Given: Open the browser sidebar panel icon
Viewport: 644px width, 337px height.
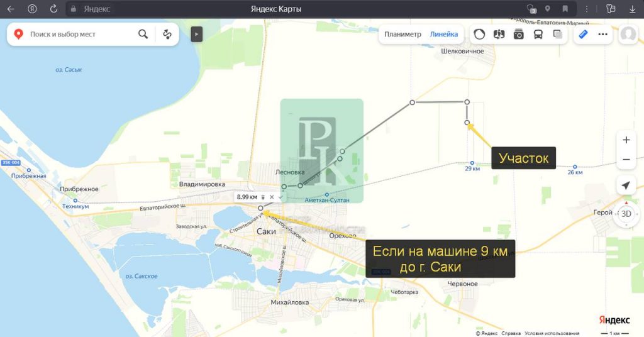Looking at the screenshot, I should coord(611,9).
